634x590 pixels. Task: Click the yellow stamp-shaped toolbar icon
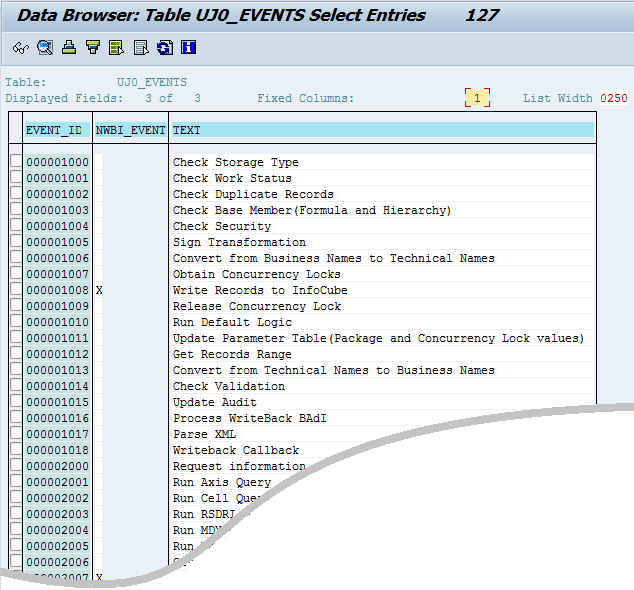[68, 47]
